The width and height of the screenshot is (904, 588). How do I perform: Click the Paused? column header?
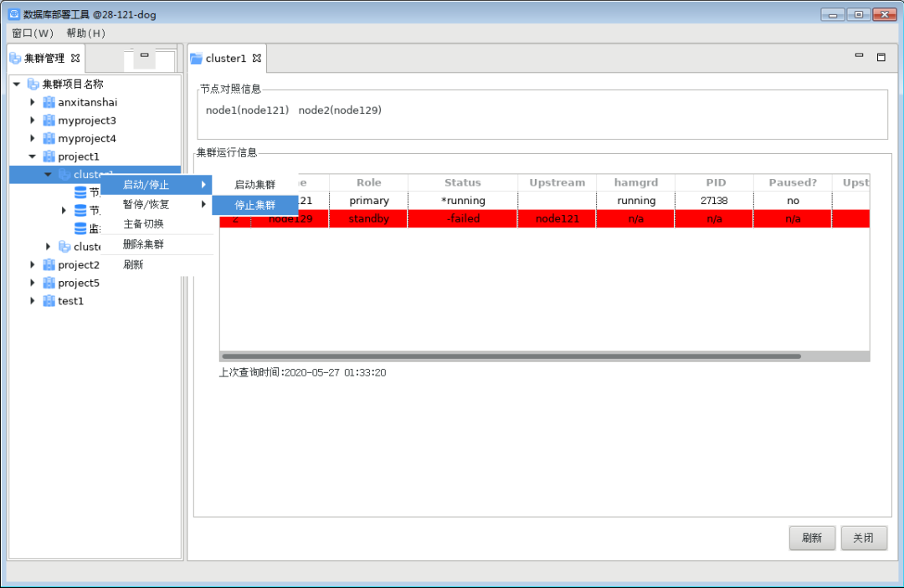[x=793, y=182]
